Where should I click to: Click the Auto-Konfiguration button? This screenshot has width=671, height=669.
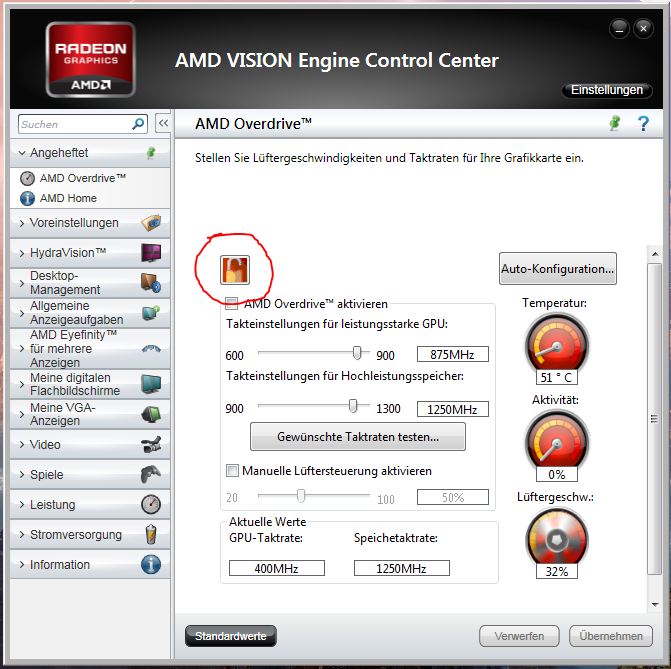[558, 268]
